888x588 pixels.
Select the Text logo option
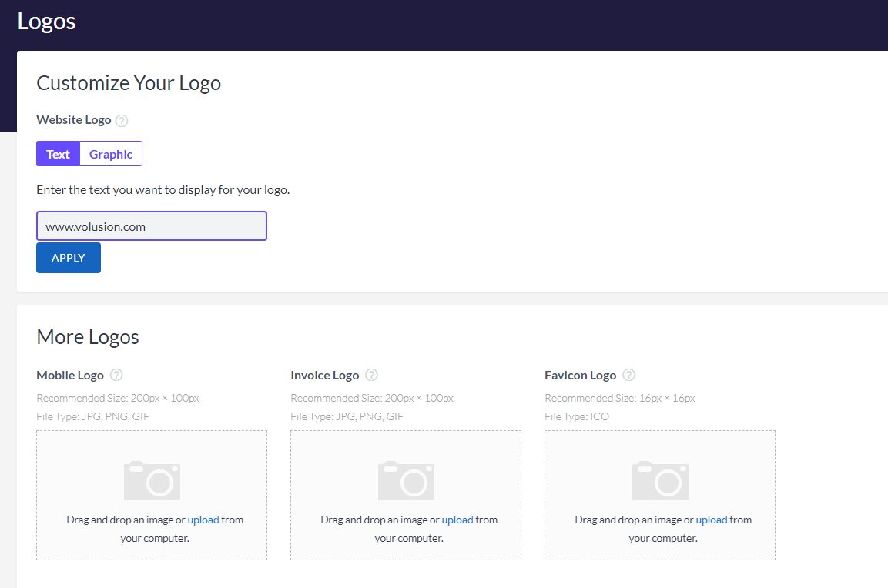(x=58, y=154)
